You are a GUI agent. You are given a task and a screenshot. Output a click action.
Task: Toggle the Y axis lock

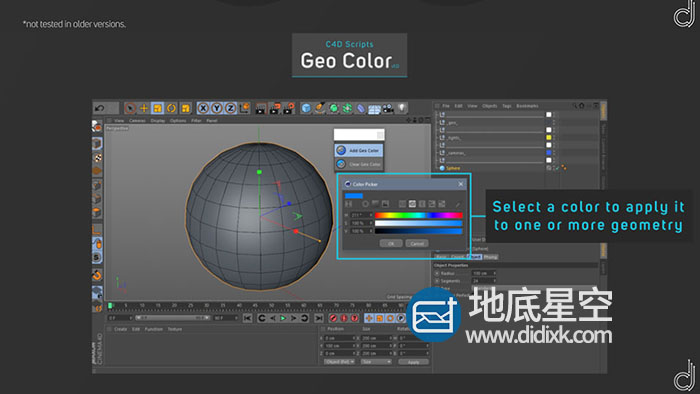217,108
